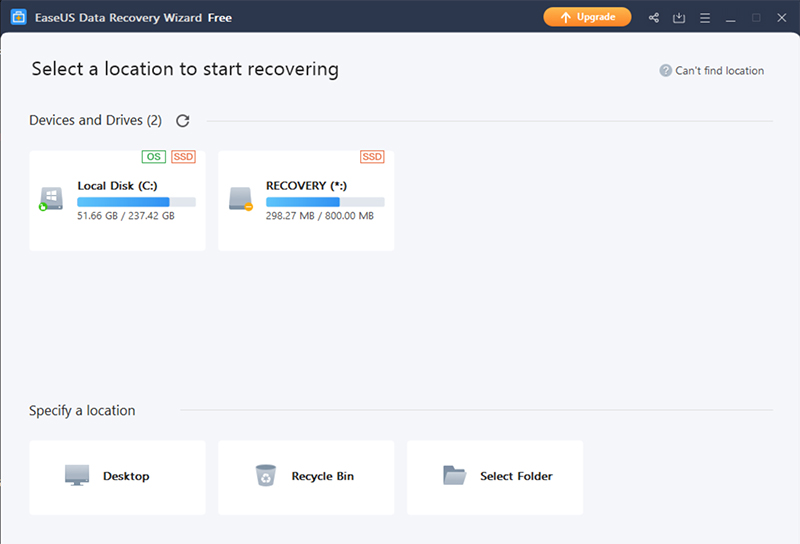Click the import scan session icon
800x544 pixels.
[679, 18]
